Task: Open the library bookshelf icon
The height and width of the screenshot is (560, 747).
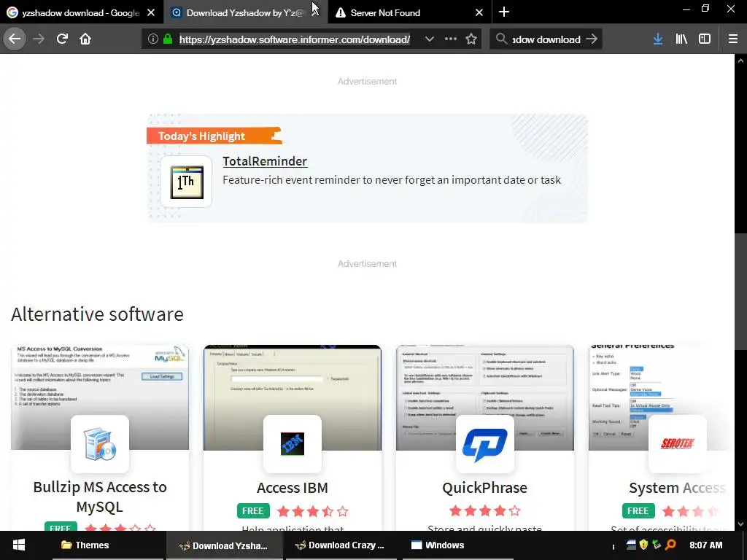Action: tap(681, 39)
